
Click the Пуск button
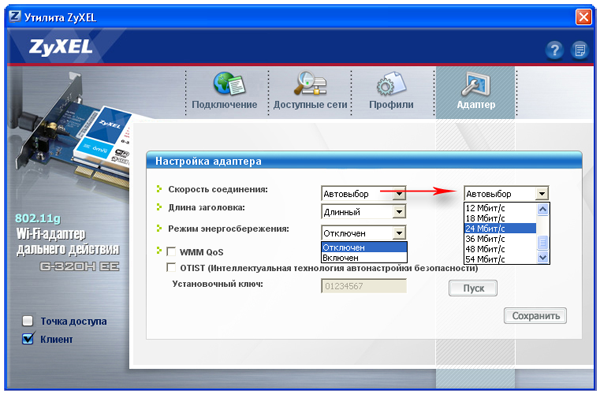(x=473, y=288)
